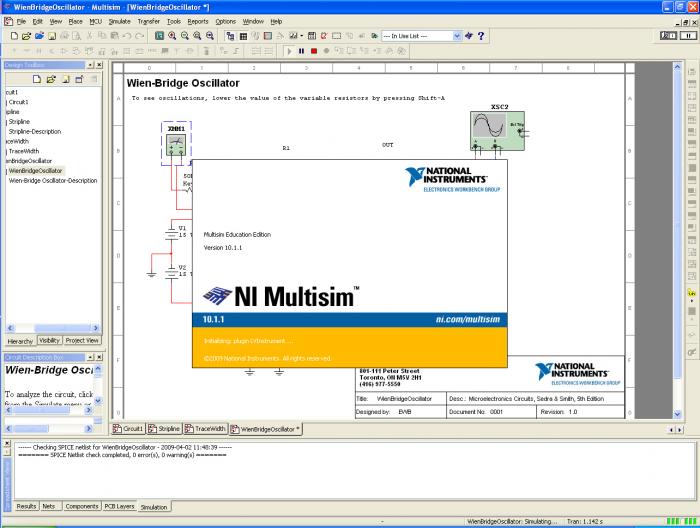
Task: Switch to TraceWidth document tab
Action: click(205, 428)
